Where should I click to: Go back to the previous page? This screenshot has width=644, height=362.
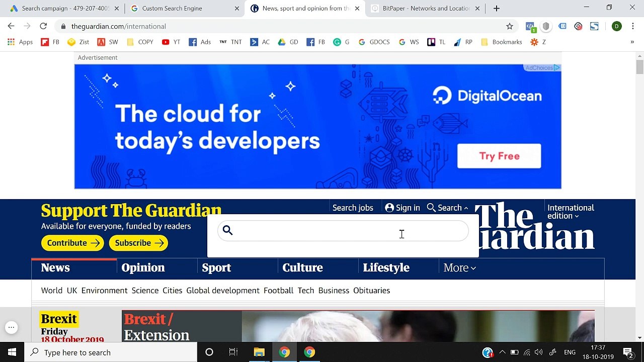pos(11,26)
